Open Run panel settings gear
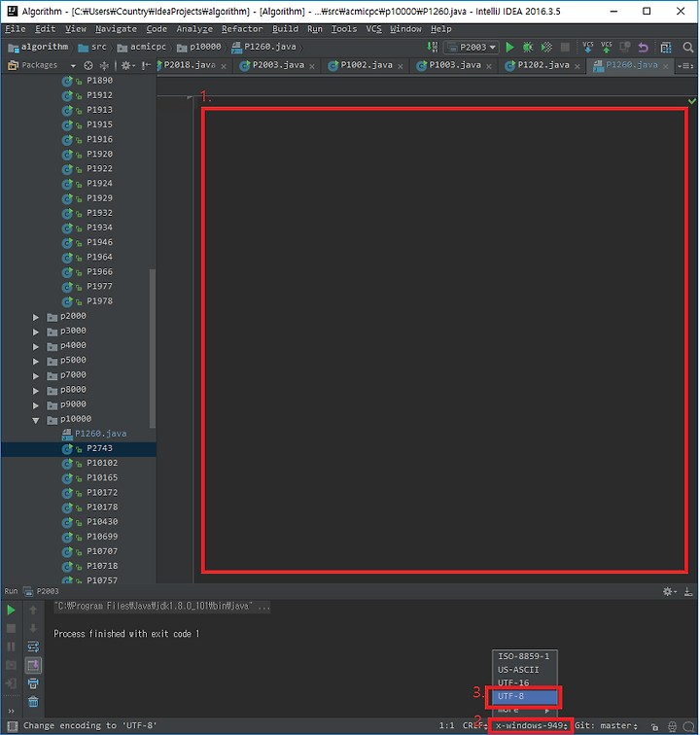 point(669,591)
